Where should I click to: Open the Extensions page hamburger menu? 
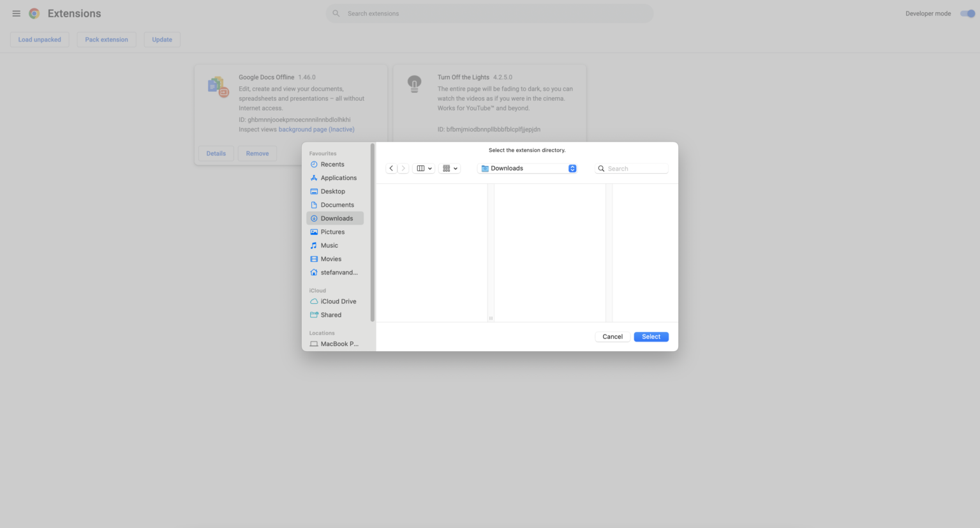[16, 13]
